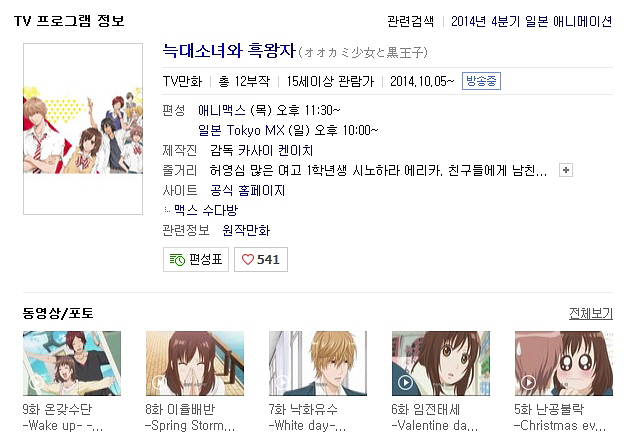The image size is (632, 443).
Task: Click the schedule clock icon beside 편성표
Action: pos(177,260)
